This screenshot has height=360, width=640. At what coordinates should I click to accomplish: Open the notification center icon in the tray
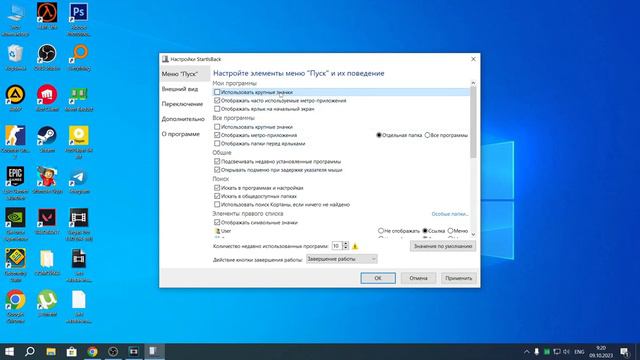pos(624,351)
